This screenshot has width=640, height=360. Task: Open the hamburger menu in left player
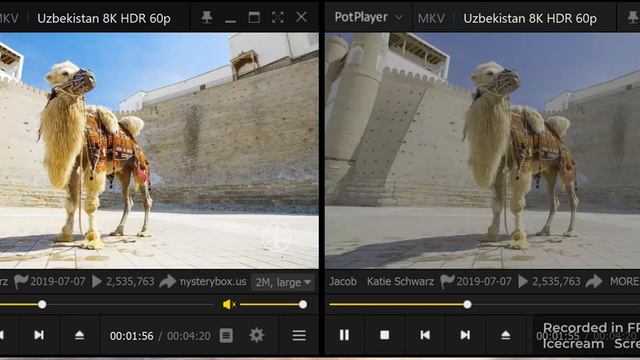point(299,336)
